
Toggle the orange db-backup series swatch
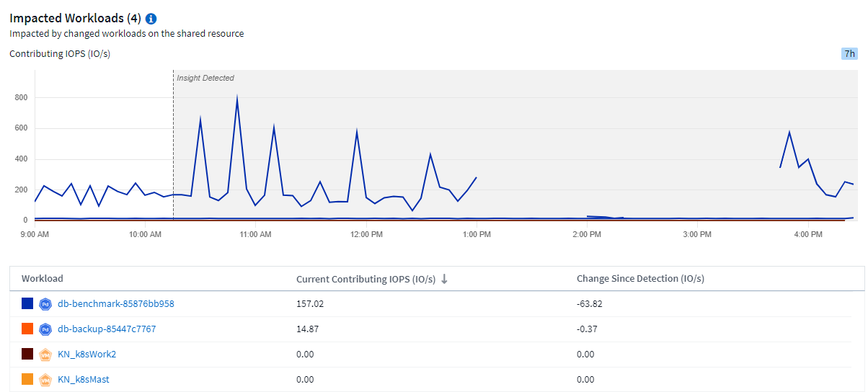point(27,329)
